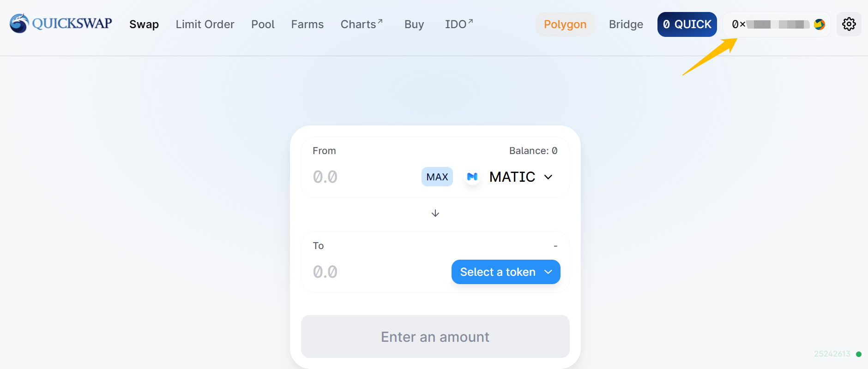
Task: Switch to the Limit Order tab
Action: (205, 24)
